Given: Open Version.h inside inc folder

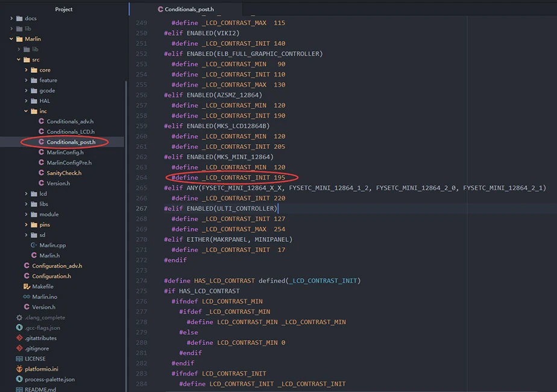Looking at the screenshot, I should [58, 183].
